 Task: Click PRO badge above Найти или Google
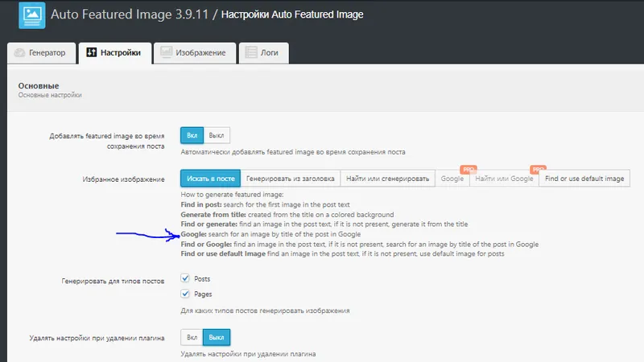pos(538,169)
